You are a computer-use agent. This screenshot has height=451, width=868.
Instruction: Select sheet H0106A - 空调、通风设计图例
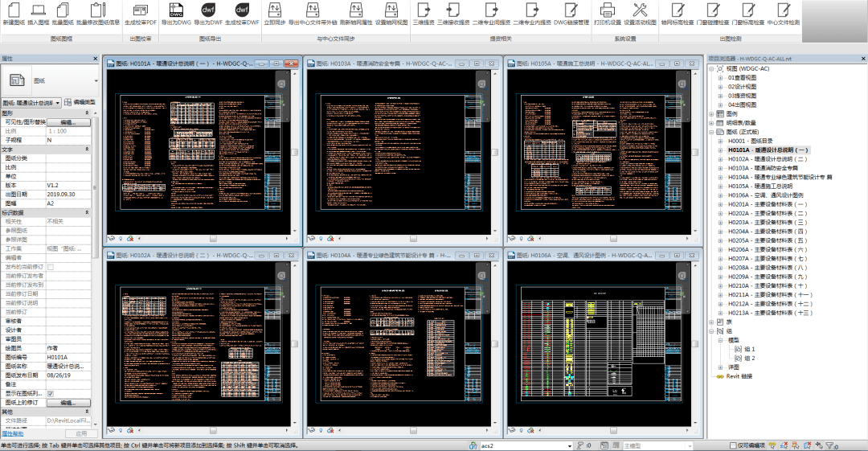coord(766,195)
